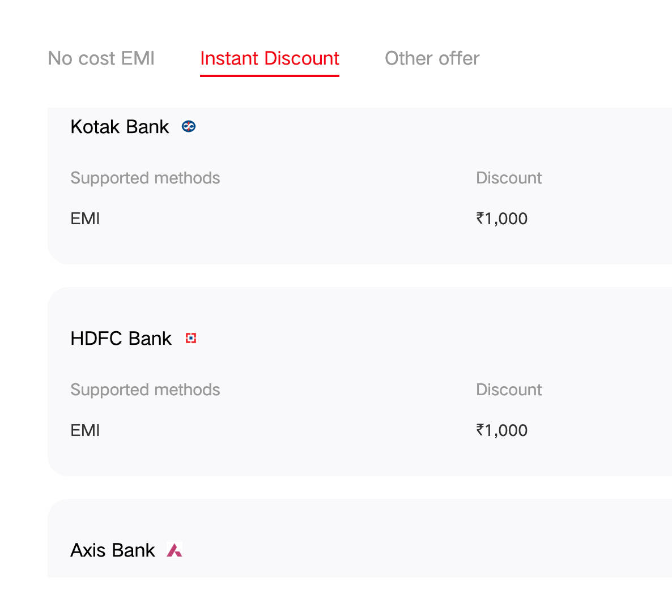Select the Axis Bank heading text
This screenshot has height=616, width=672.
click(113, 550)
